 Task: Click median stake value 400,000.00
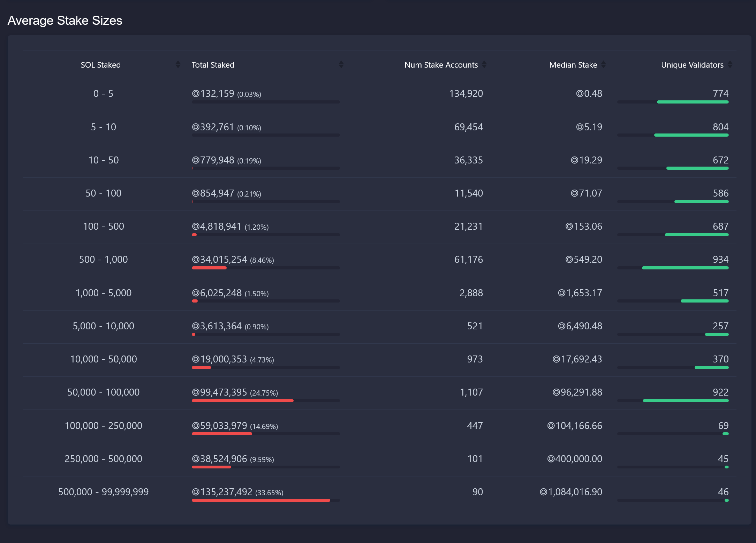575,459
